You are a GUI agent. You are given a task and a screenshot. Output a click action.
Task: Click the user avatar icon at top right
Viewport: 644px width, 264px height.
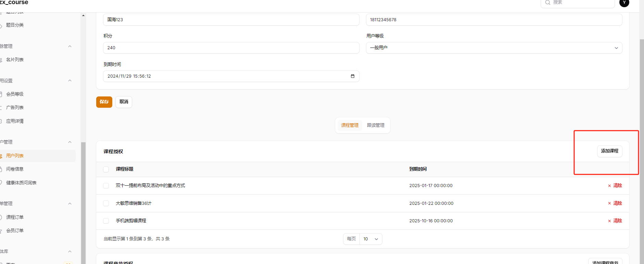pyautogui.click(x=624, y=3)
